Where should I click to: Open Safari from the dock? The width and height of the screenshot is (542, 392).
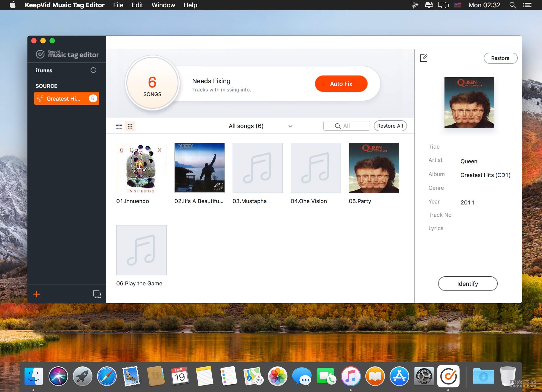click(107, 376)
